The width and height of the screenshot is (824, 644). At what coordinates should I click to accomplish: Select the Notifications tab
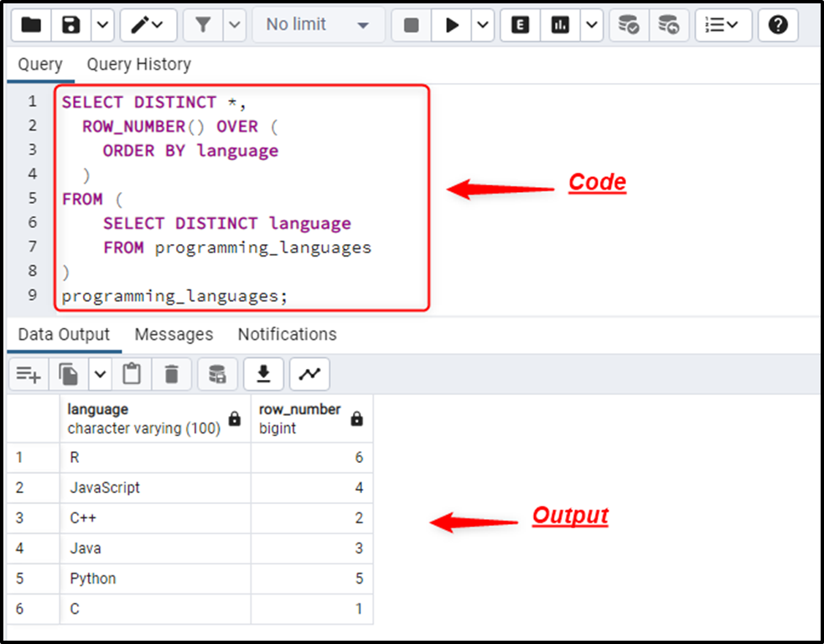[287, 334]
